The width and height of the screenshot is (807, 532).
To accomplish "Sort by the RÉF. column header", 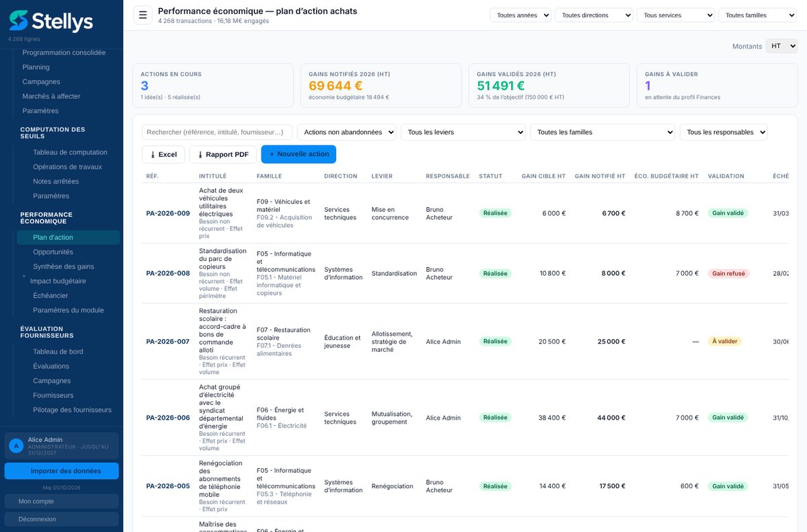I will coord(153,176).
